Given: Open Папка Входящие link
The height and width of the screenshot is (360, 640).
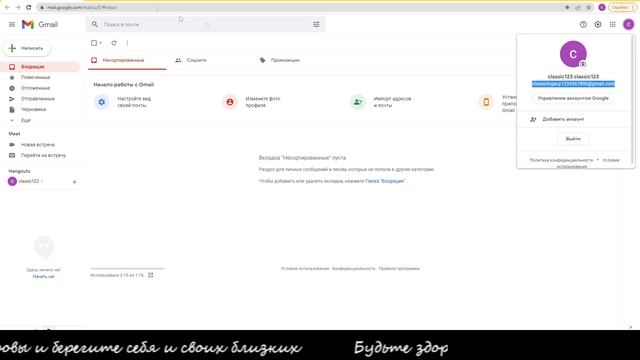Looking at the screenshot, I should [x=385, y=181].
